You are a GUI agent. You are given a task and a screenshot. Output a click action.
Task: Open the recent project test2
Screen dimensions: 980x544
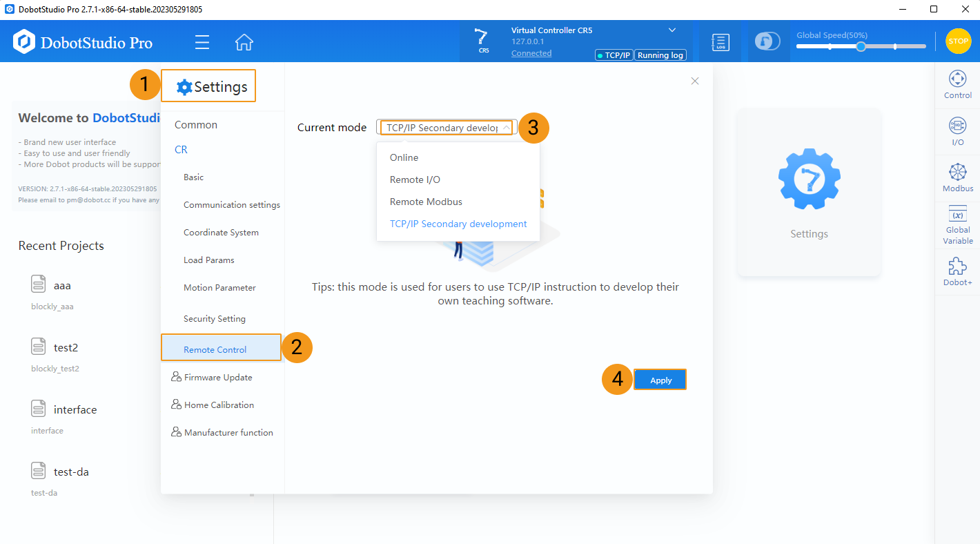click(66, 347)
